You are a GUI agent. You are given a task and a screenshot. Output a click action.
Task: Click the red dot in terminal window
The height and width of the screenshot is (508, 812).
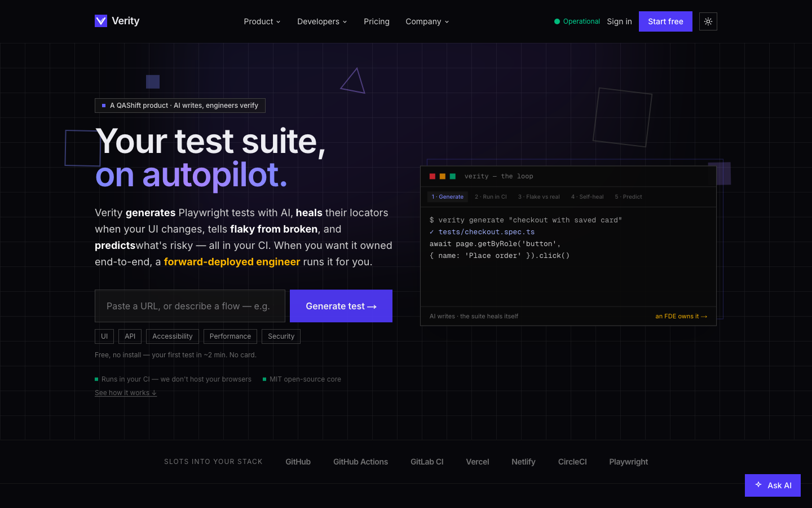point(433,176)
